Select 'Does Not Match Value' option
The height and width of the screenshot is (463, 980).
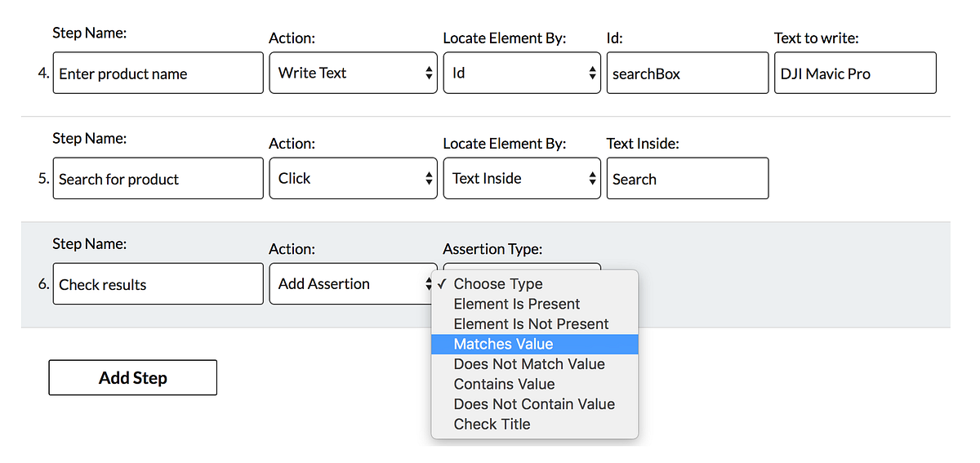529,364
